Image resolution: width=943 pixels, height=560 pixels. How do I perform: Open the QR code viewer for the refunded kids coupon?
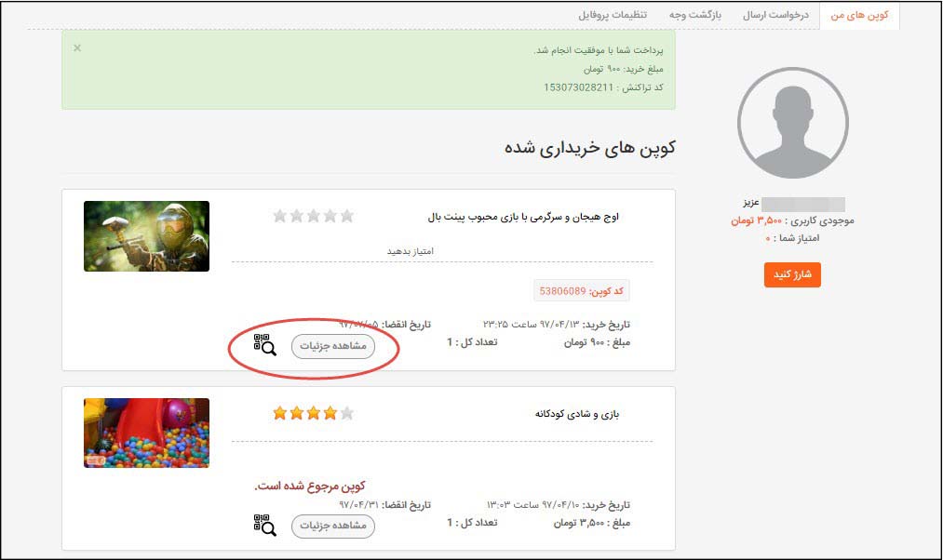click(265, 525)
